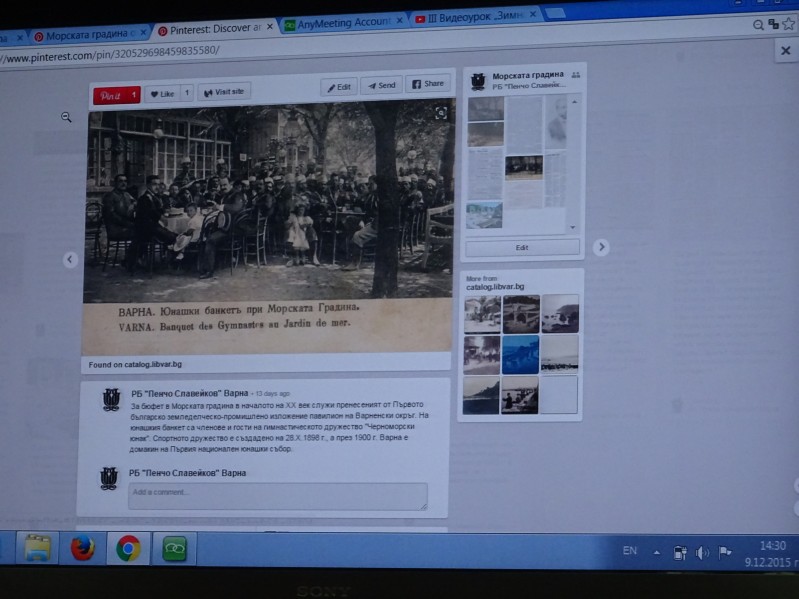Launch Firefox from the taskbar
Viewport: 799px width, 599px height.
[83, 548]
